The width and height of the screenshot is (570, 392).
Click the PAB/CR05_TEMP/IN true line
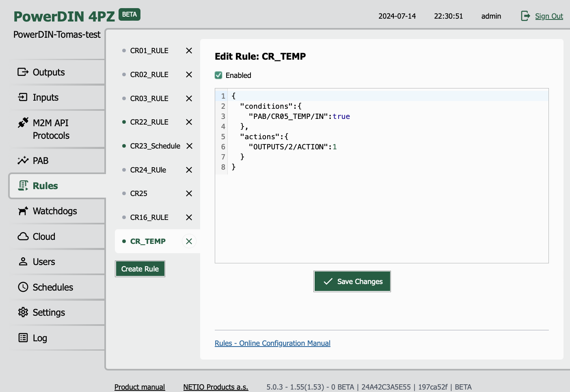[x=299, y=116]
